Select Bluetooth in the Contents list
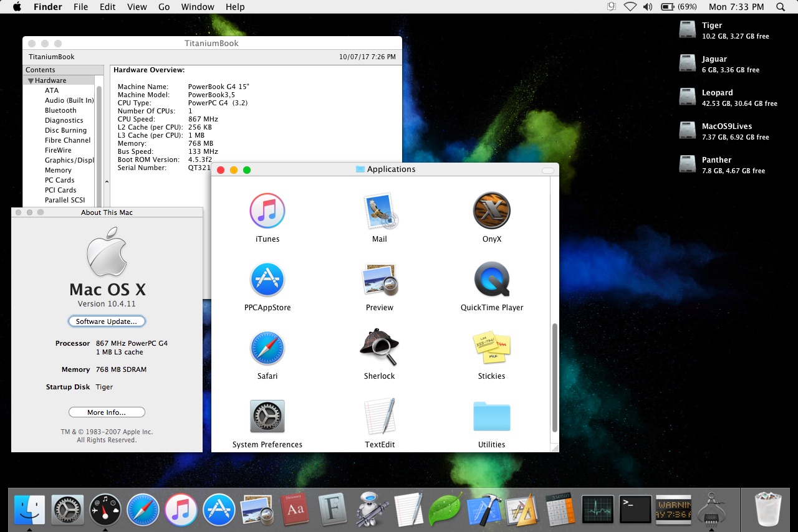The height and width of the screenshot is (532, 798). click(60, 111)
